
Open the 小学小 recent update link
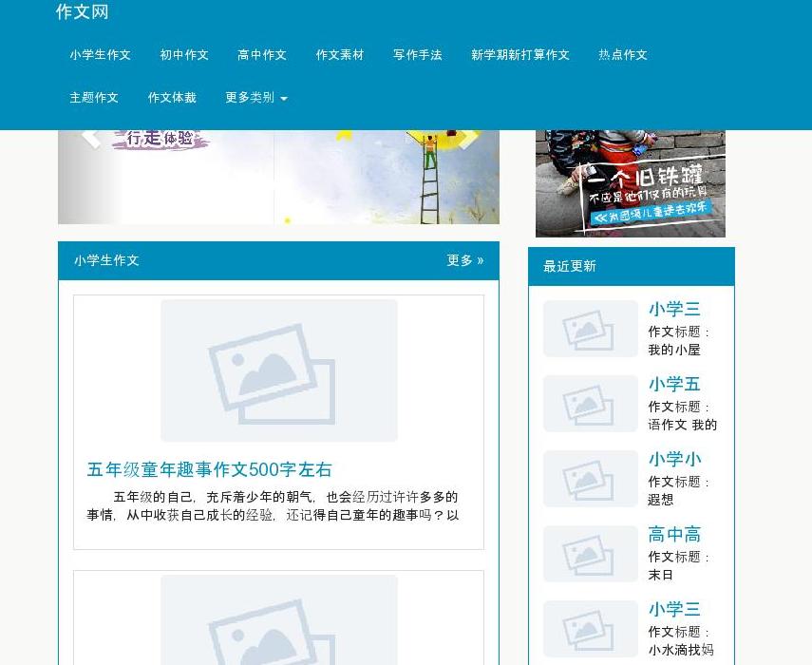(675, 460)
